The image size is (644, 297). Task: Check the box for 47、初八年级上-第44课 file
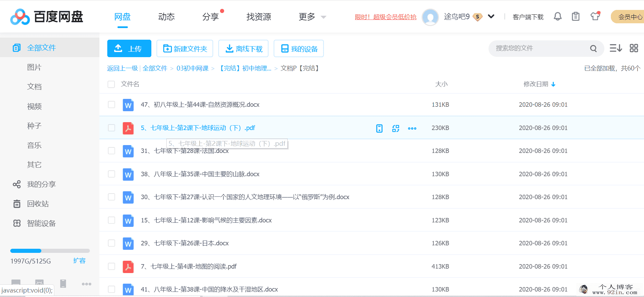tap(111, 104)
